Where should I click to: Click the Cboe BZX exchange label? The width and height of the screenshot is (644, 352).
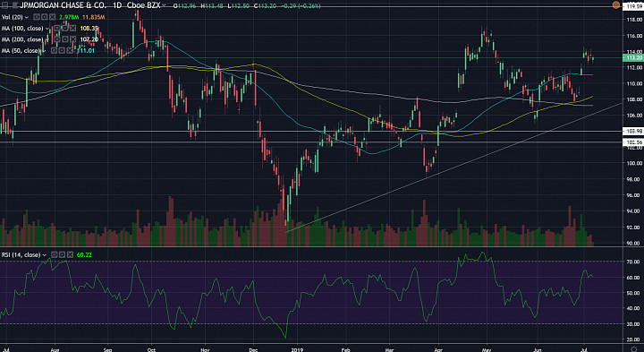[x=143, y=5]
